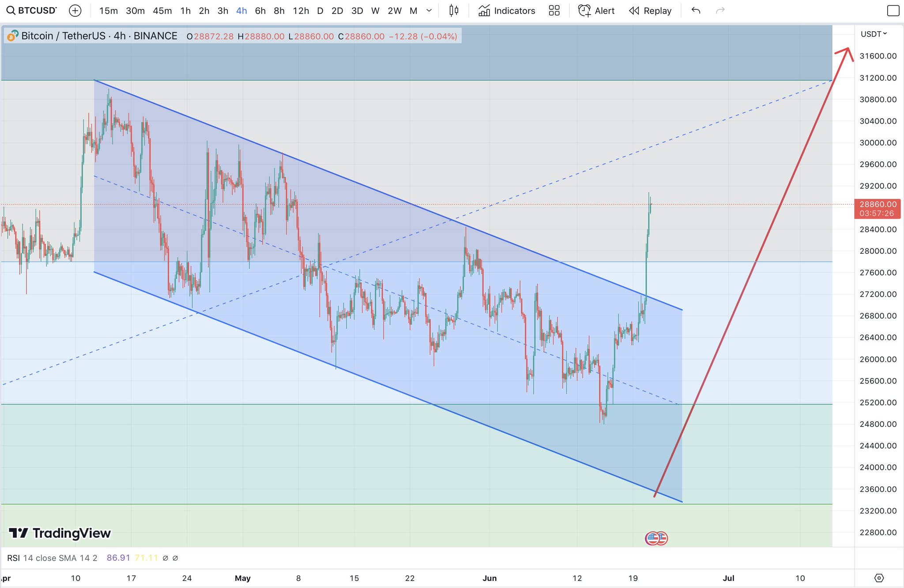Viewport: 904px width, 588px height.
Task: Select the weekly W timeframe
Action: [375, 11]
